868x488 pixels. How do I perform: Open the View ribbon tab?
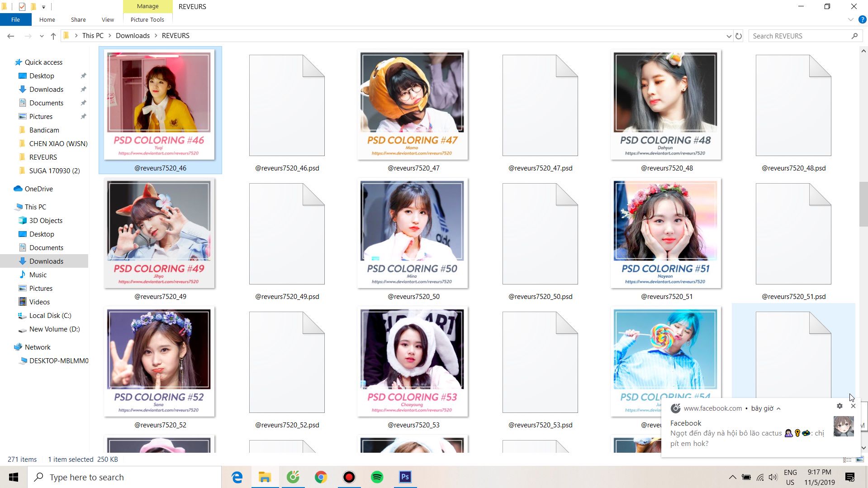point(108,19)
